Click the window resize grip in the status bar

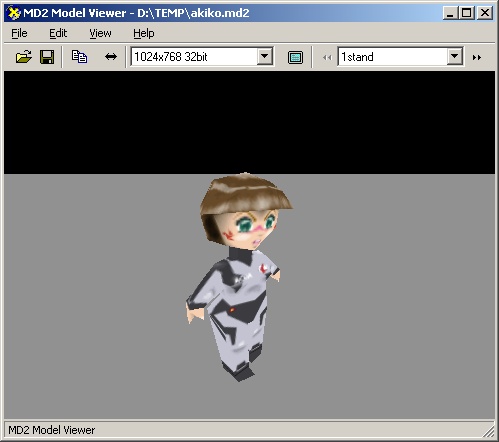click(x=489, y=430)
